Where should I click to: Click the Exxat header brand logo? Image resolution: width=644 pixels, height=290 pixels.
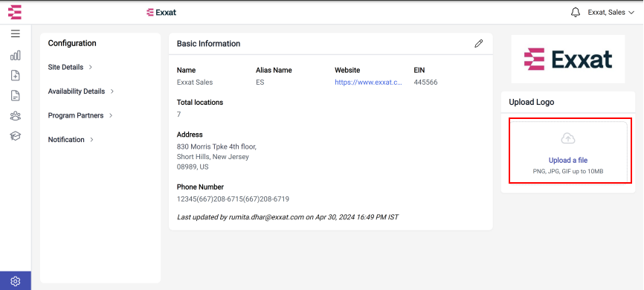pyautogui.click(x=161, y=13)
